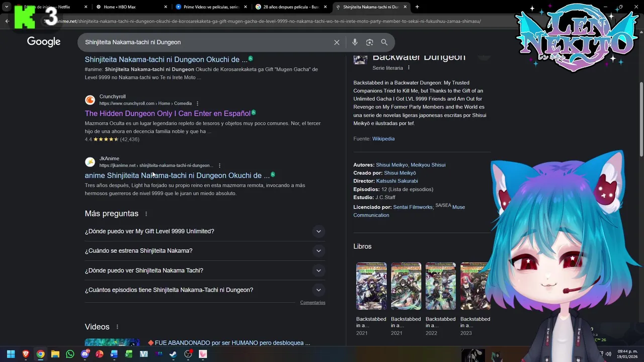Open the Wikipedia source link
644x362 pixels.
tap(383, 139)
